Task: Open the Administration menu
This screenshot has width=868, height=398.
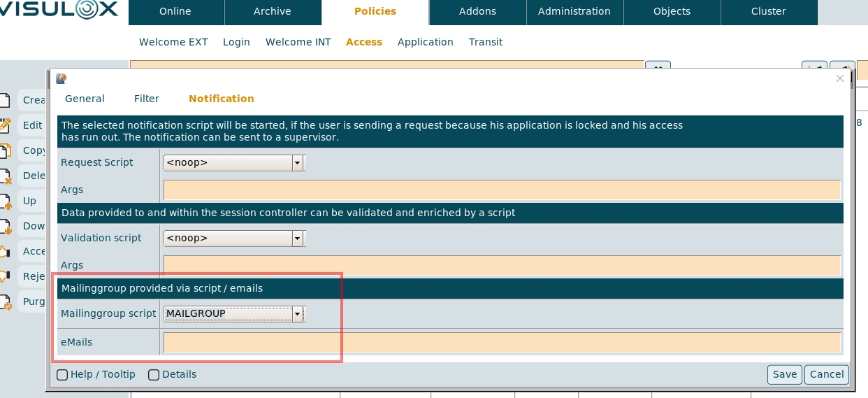Action: (x=574, y=11)
